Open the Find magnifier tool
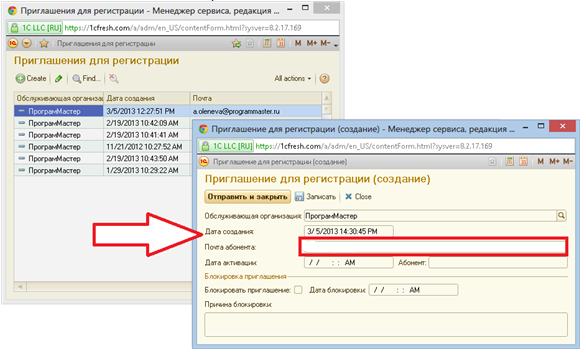This screenshot has width=586, height=362. (x=86, y=78)
